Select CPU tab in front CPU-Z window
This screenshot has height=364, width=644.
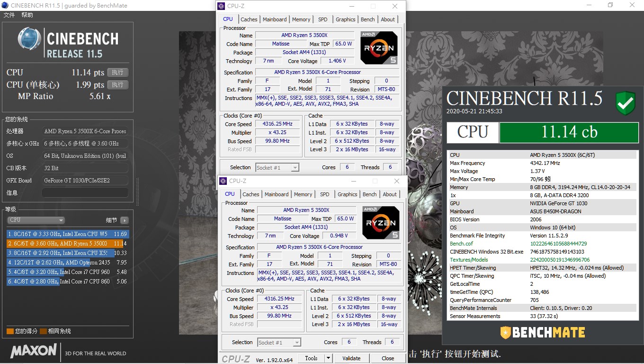coord(230,194)
